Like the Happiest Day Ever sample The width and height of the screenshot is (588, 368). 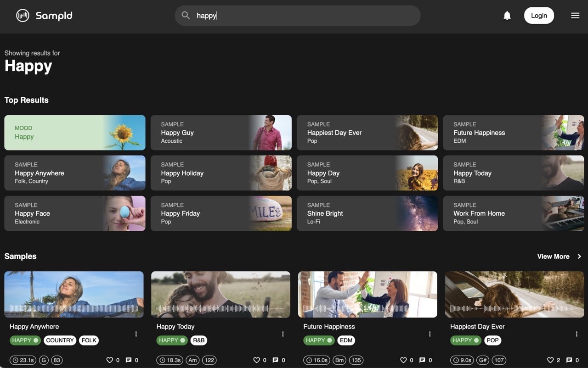click(550, 360)
